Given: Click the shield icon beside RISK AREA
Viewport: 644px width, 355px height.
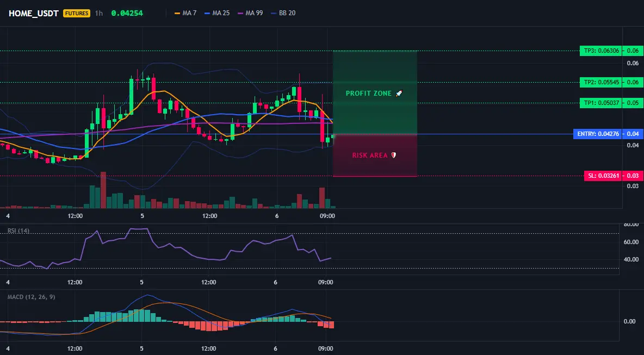Looking at the screenshot, I should pos(393,155).
